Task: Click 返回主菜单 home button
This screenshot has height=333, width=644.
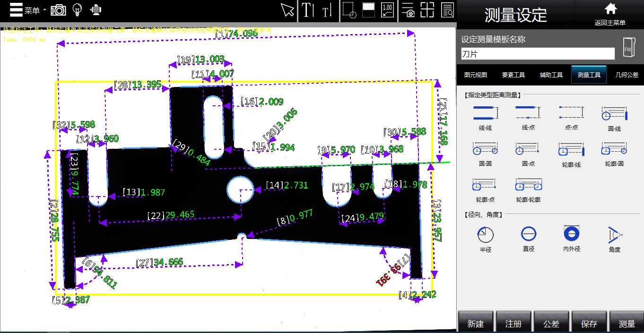Action: click(610, 14)
